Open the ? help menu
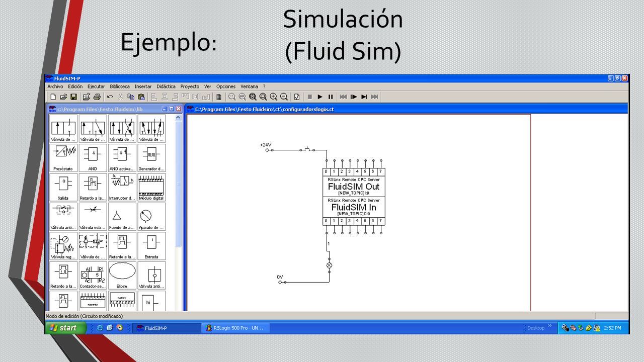Image resolution: width=644 pixels, height=362 pixels. [x=264, y=86]
